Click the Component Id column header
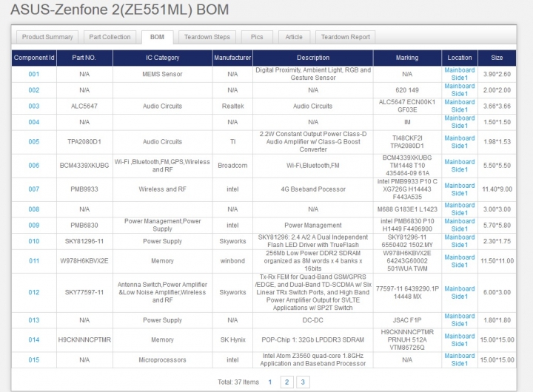Screen dimensions: 533x392 34,58
